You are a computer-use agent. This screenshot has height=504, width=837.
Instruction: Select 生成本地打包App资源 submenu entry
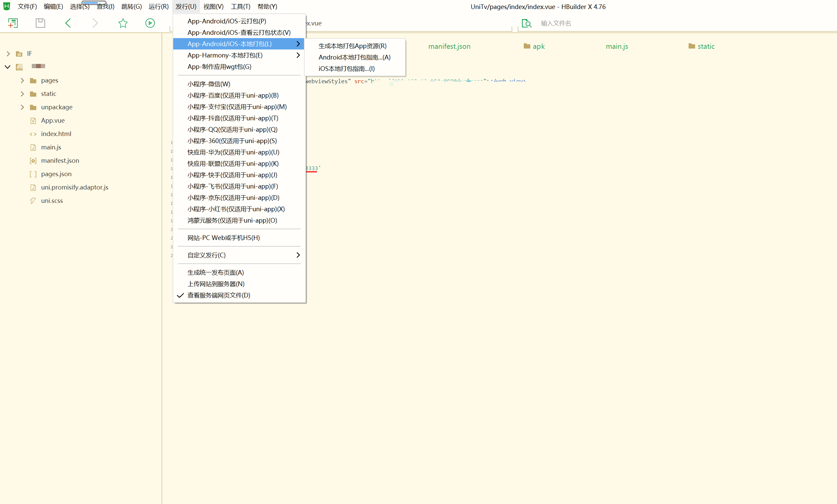(352, 46)
